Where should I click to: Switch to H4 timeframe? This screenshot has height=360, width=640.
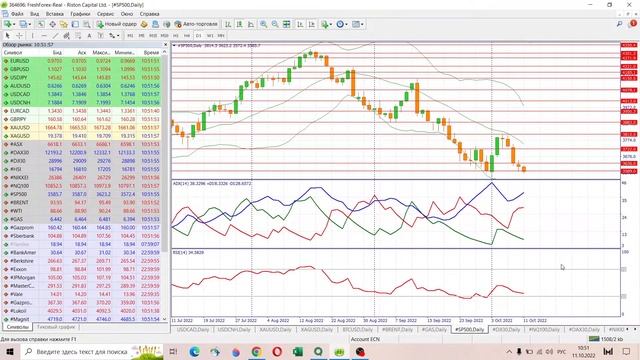point(187,36)
